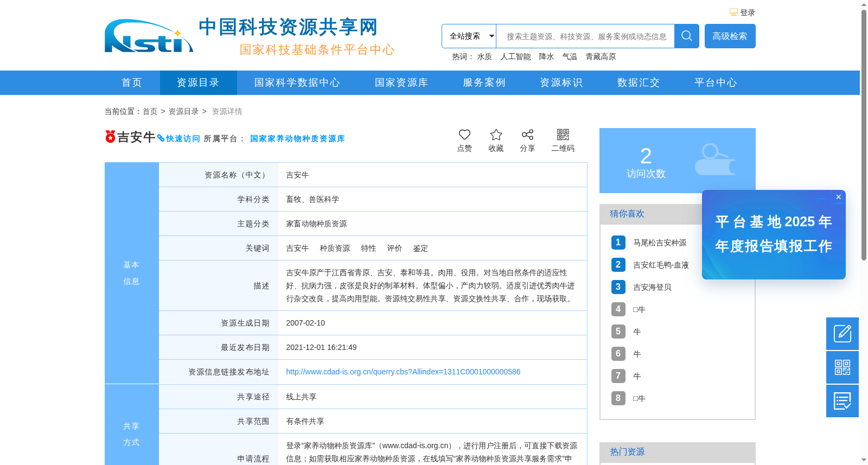Click keyword 特性

point(368,248)
